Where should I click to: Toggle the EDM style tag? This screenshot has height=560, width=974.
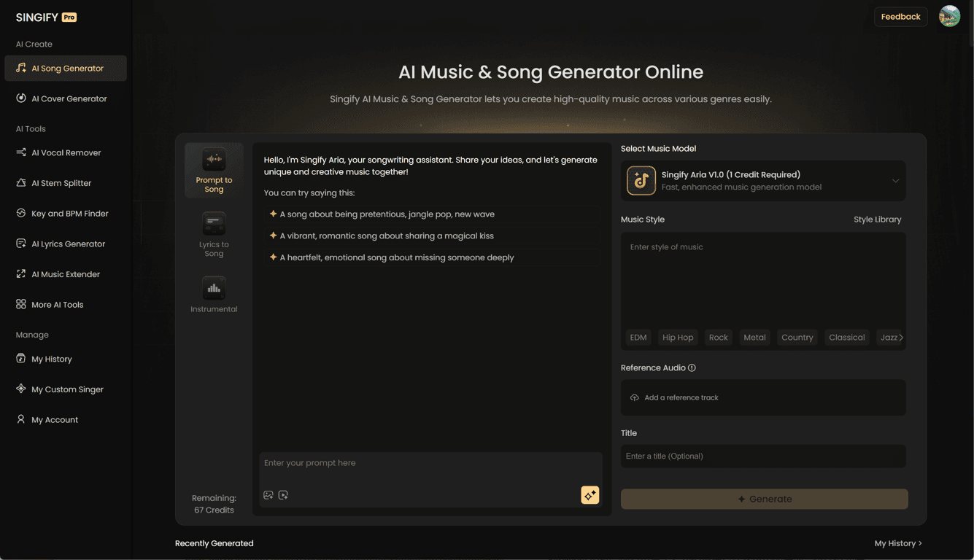(x=638, y=337)
